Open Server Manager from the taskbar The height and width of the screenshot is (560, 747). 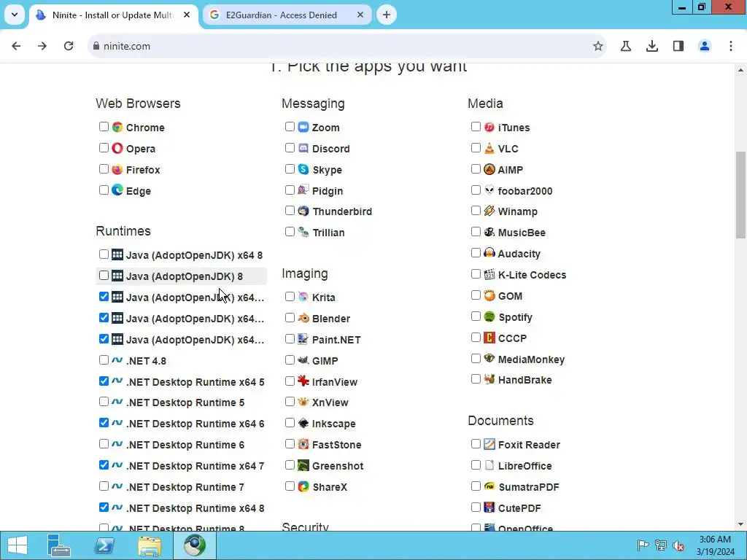click(59, 545)
